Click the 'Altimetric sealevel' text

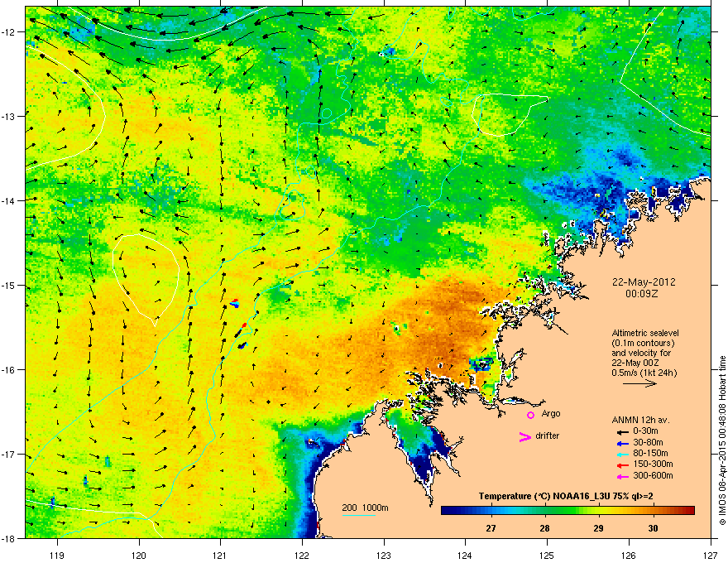coord(645,333)
